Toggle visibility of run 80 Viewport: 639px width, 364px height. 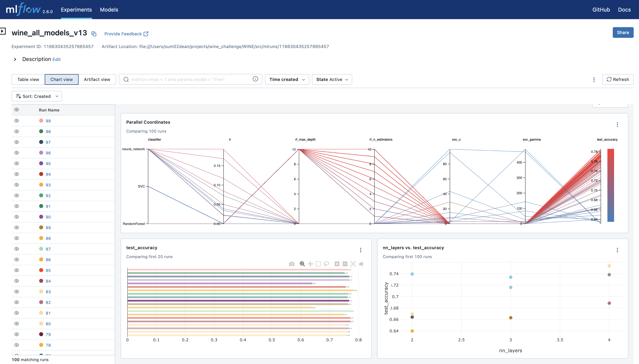17,324
